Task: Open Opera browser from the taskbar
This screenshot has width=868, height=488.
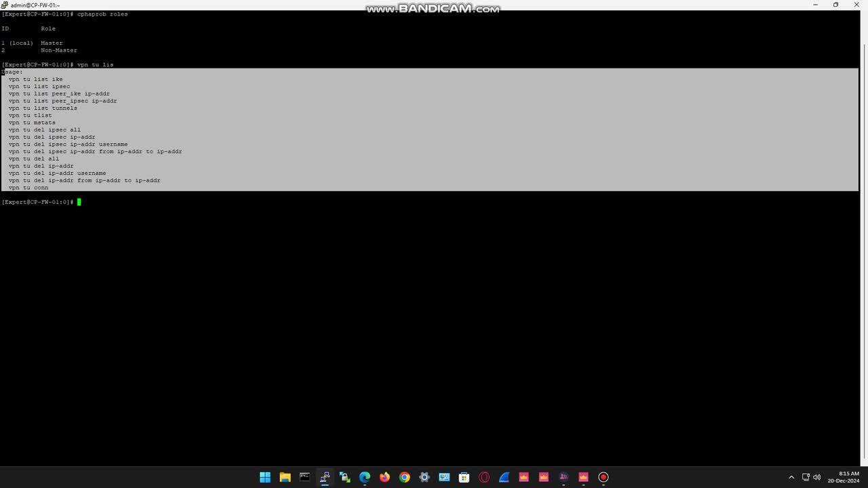Action: click(x=484, y=476)
